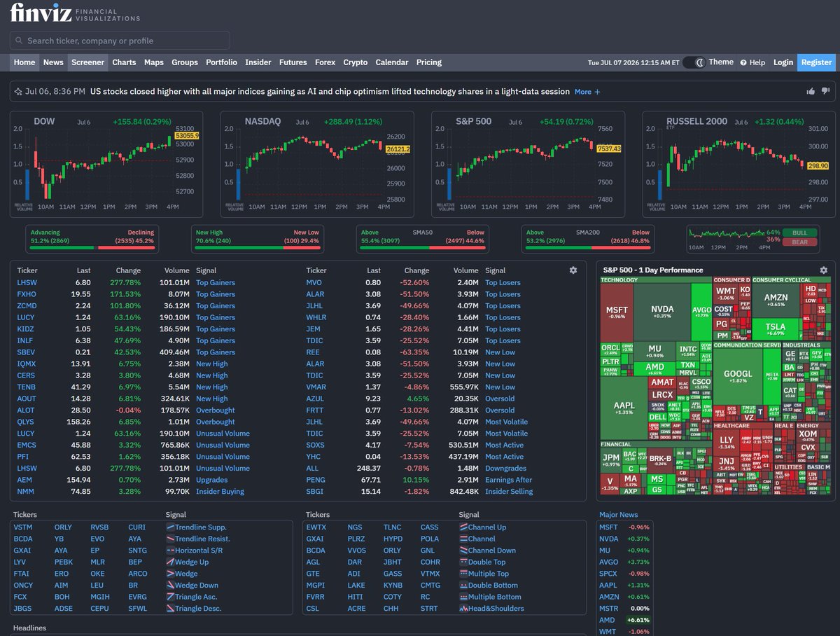
Task: Click the Channel Up pattern icon
Action: (x=463, y=527)
